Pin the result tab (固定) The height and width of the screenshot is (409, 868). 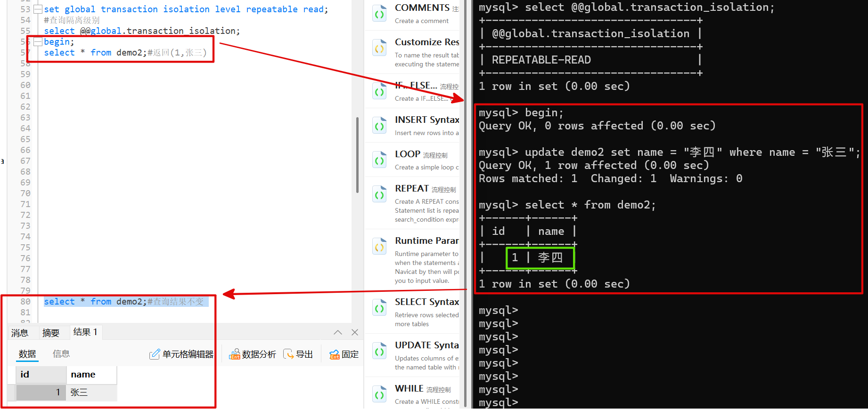[344, 354]
